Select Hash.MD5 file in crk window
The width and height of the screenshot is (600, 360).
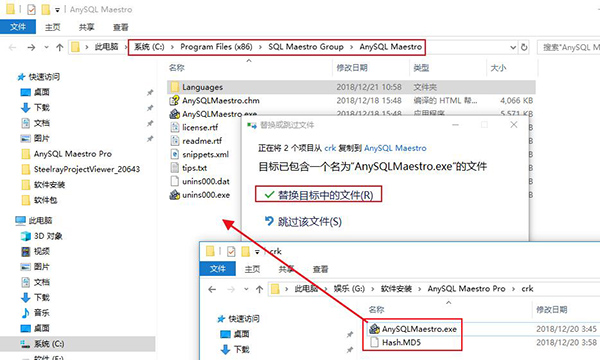point(396,342)
